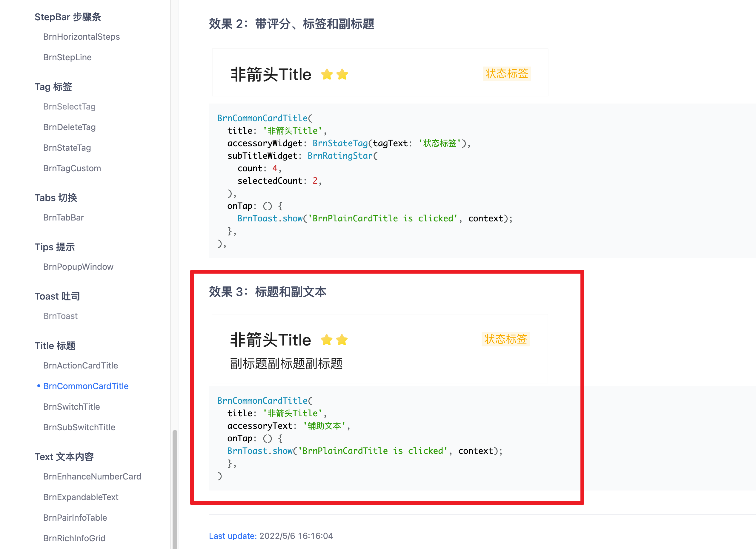
Task: Open the BrnPairInfoTable sidebar link
Action: (75, 518)
